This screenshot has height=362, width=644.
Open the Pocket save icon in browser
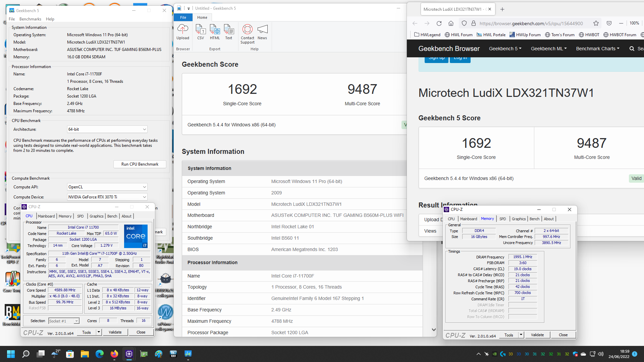coord(609,23)
